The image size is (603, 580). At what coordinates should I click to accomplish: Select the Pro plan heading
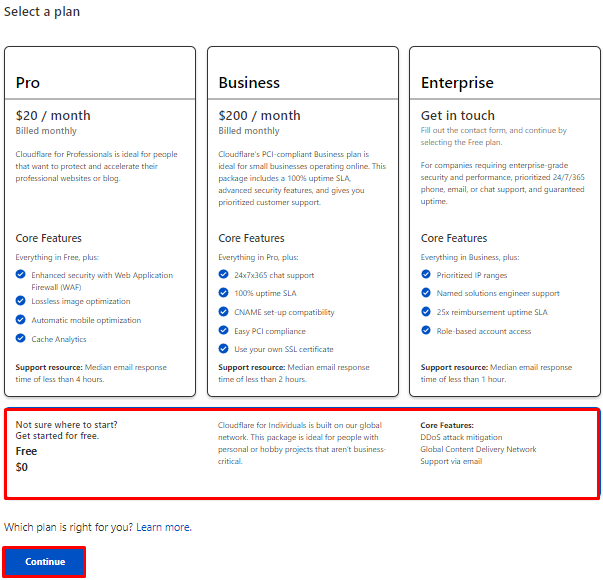pos(28,83)
